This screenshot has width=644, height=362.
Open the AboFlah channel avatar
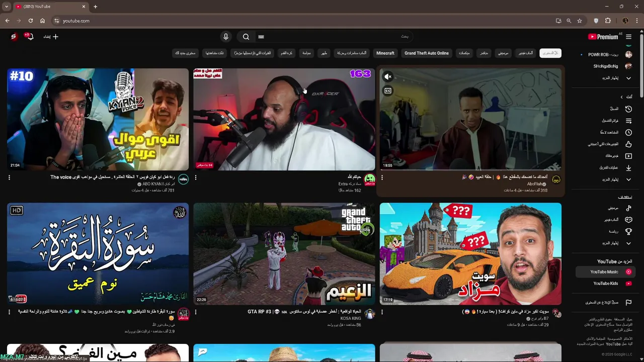[556, 179]
